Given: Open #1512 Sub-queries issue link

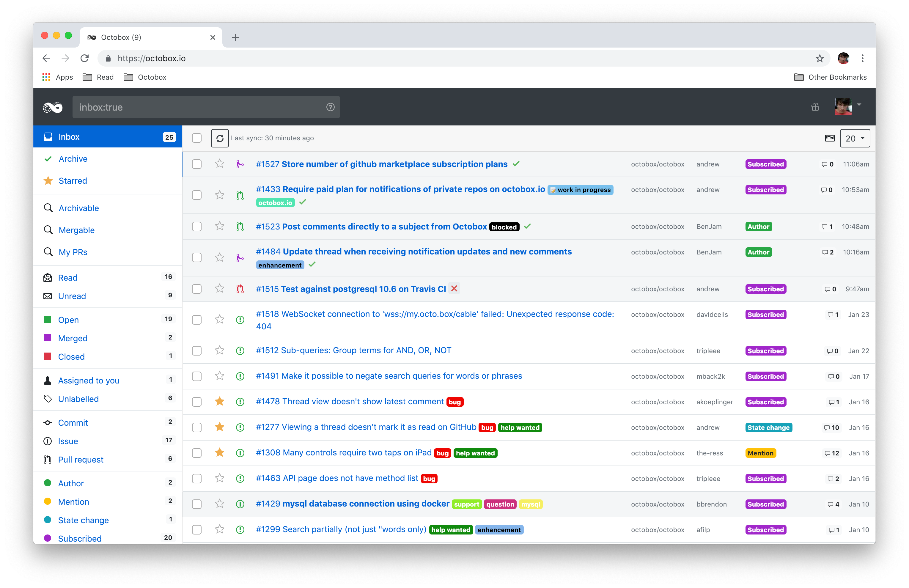Looking at the screenshot, I should [x=353, y=350].
